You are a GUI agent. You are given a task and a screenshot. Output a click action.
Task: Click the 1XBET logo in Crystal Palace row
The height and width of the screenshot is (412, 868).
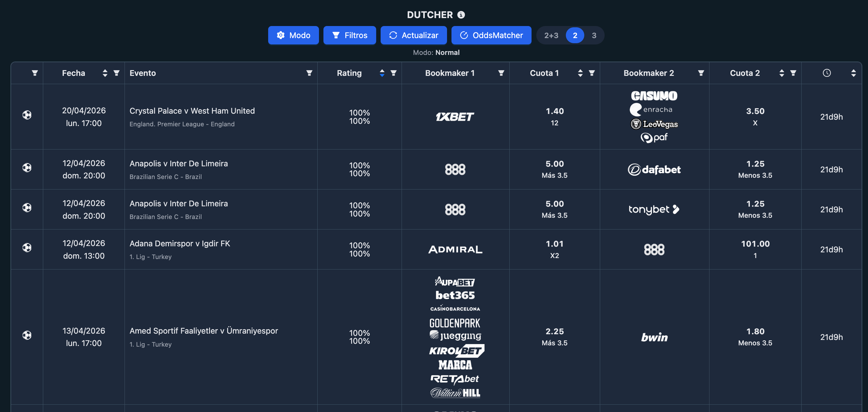coord(455,117)
